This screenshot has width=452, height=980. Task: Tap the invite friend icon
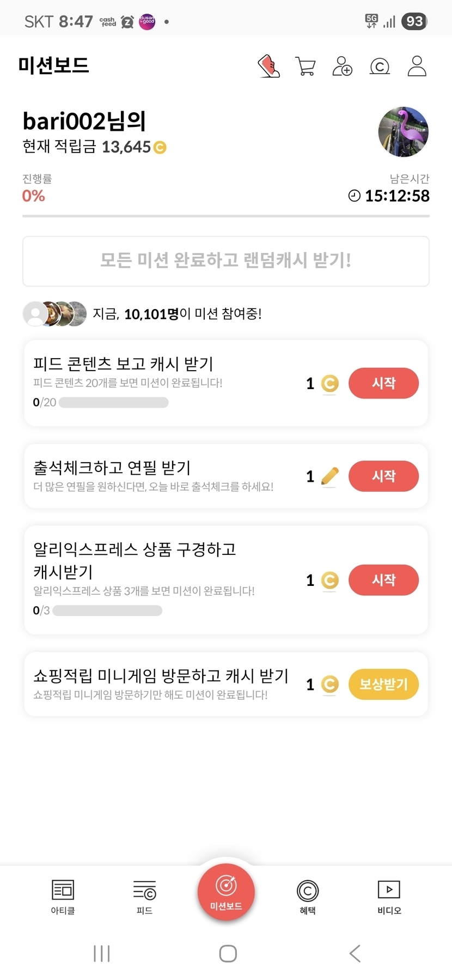pos(342,66)
